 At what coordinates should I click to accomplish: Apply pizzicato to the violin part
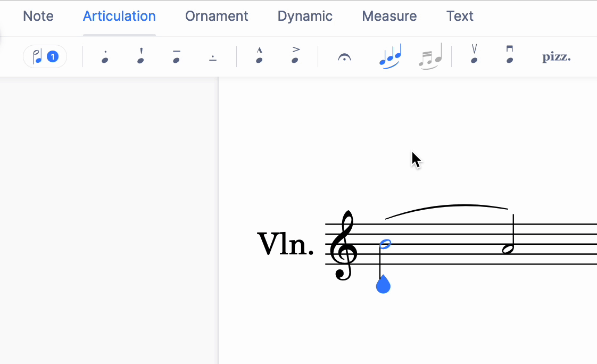(x=556, y=56)
